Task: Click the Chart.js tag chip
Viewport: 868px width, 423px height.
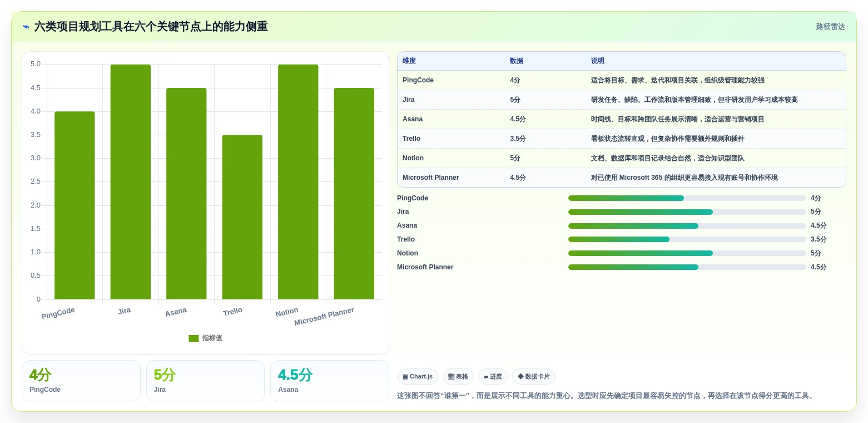Action: [x=418, y=377]
